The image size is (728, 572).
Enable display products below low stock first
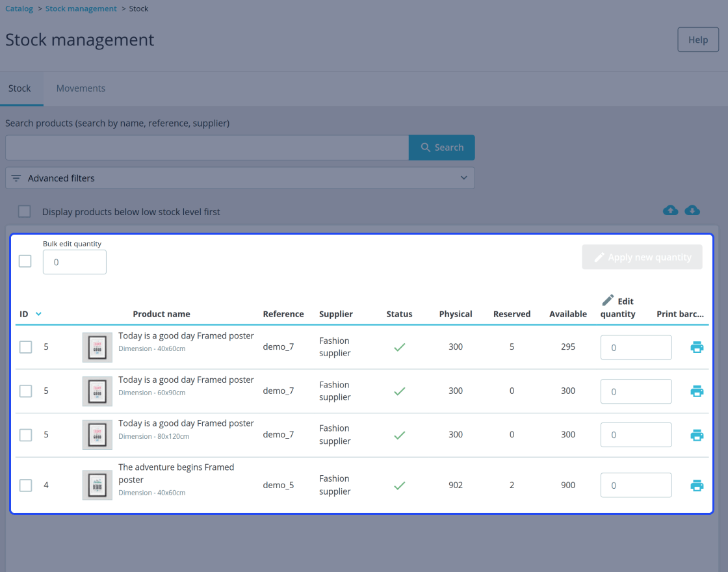(x=24, y=211)
